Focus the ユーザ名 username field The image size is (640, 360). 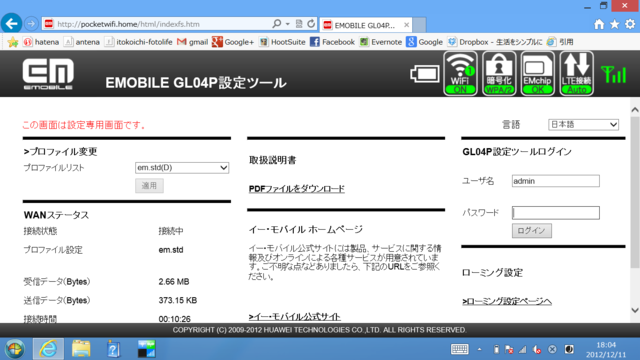(556, 181)
